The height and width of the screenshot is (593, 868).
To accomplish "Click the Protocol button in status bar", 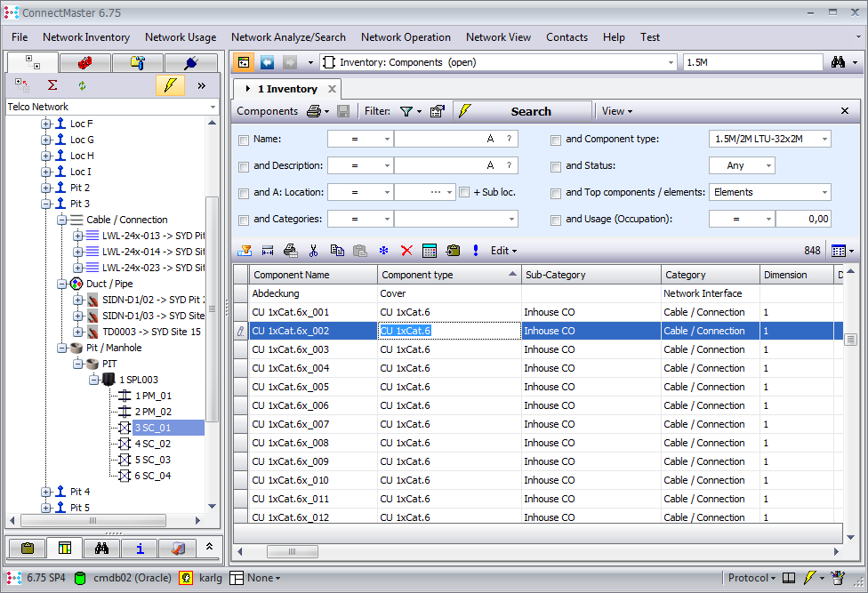I will coord(751,578).
